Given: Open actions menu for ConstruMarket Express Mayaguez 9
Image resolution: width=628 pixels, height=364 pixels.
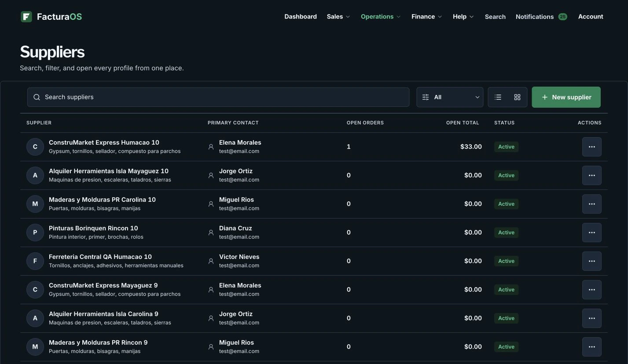Looking at the screenshot, I should coord(591,290).
